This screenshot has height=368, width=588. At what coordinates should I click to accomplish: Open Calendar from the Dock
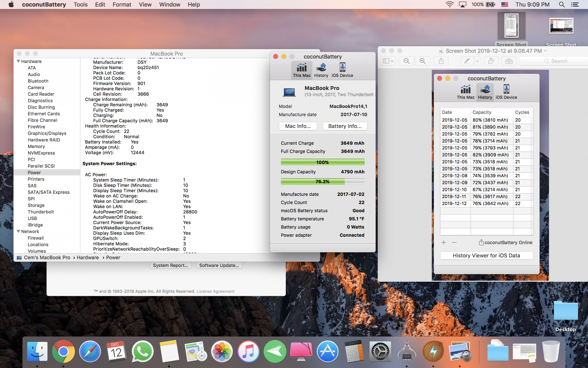[x=116, y=352]
